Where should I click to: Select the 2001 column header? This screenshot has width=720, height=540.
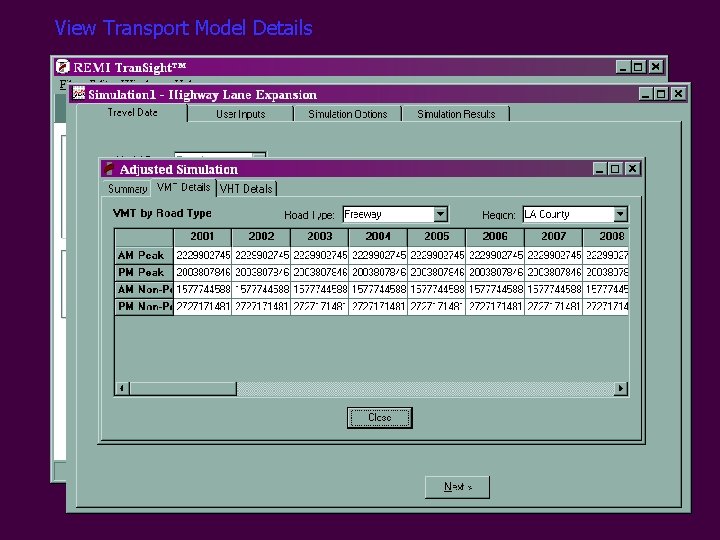click(202, 236)
